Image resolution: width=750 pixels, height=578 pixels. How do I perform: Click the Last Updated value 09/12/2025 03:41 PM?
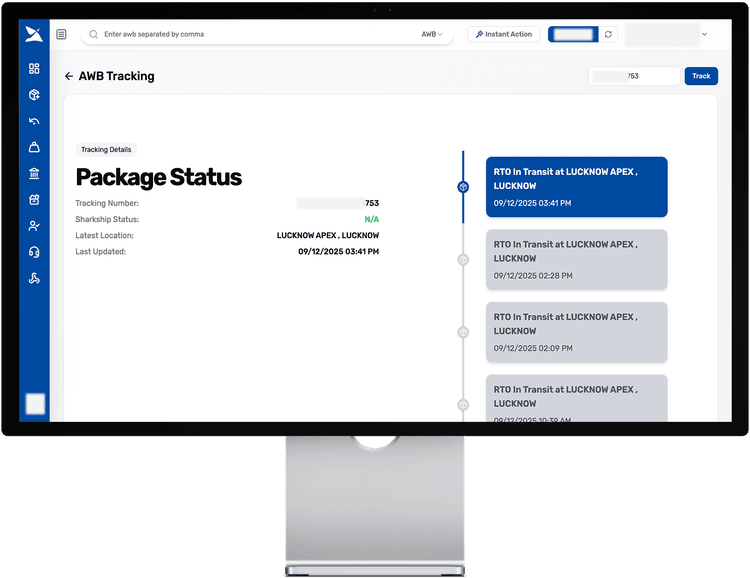pos(339,252)
